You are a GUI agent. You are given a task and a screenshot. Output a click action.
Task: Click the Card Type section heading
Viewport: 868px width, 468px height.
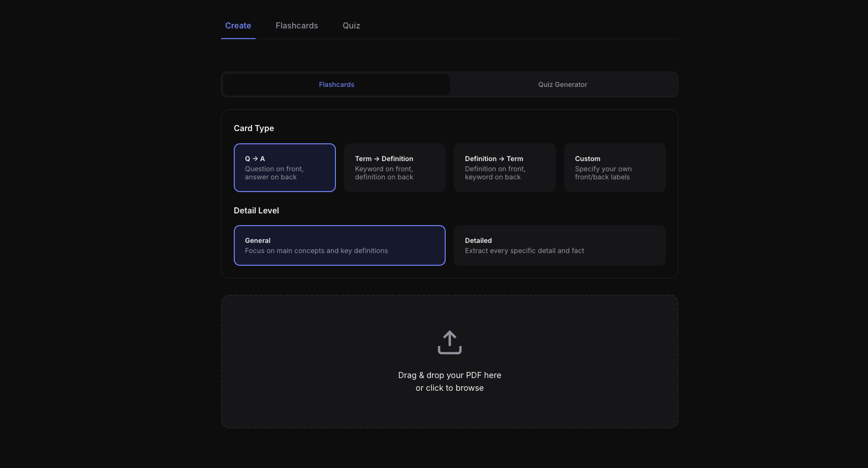pos(254,128)
